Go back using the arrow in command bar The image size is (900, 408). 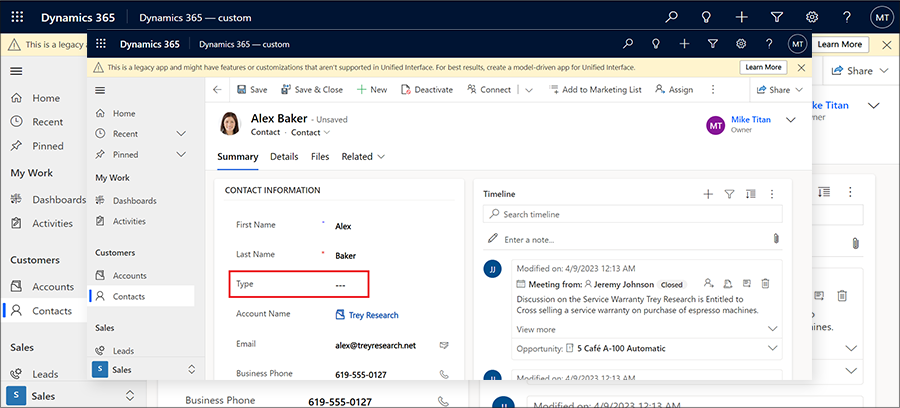click(x=217, y=90)
